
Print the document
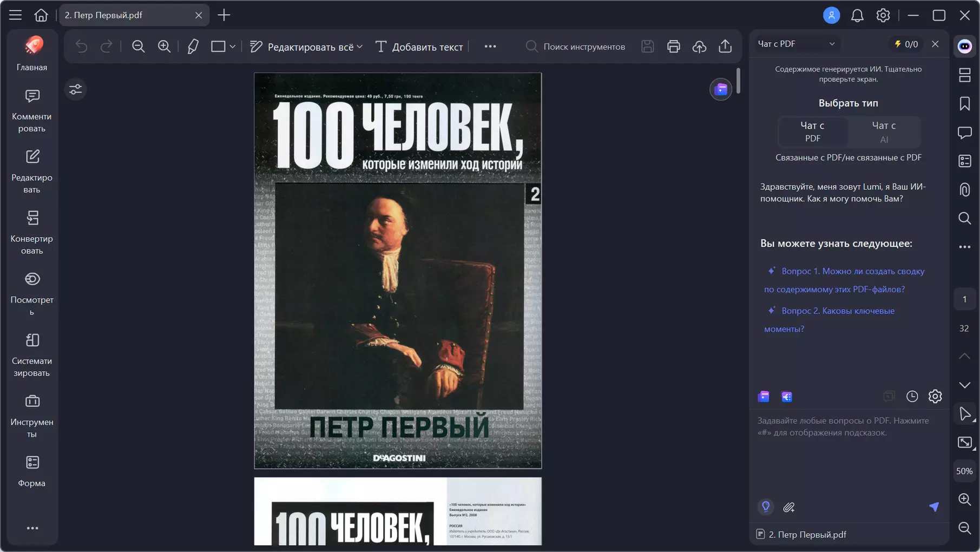[674, 47]
